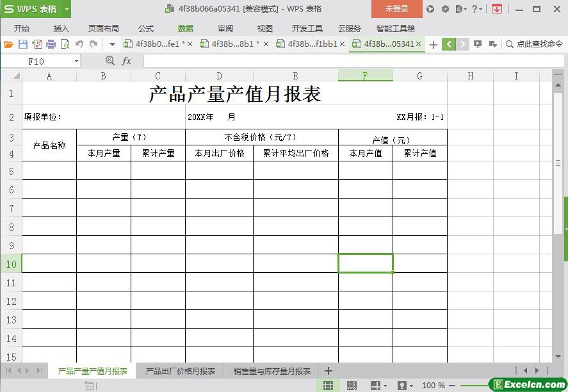Switch to 产品出厂价格月报表 sheet tab

tap(181, 371)
